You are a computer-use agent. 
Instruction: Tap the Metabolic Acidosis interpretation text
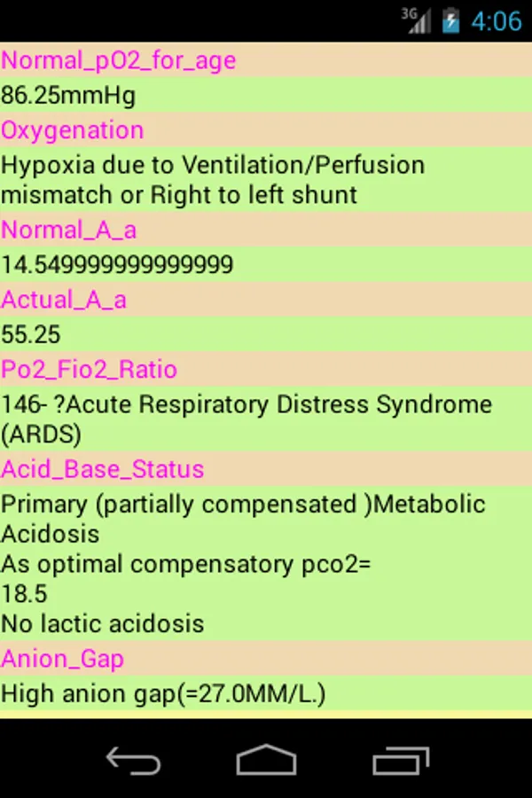tap(244, 519)
